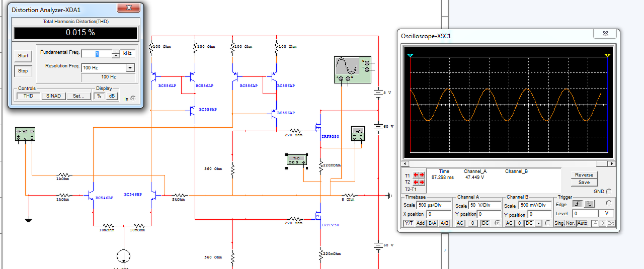This screenshot has width=644, height=269.
Task: Click the Reverse button on oscilloscope
Action: coord(584,174)
